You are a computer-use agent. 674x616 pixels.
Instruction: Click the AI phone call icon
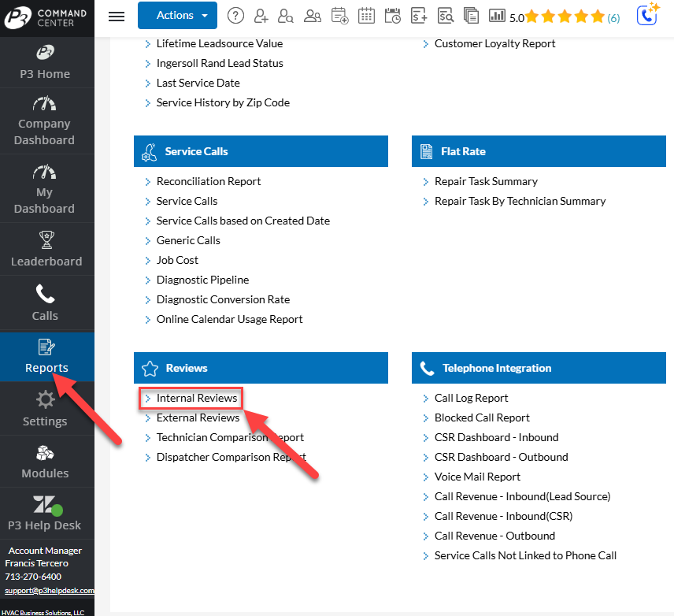pyautogui.click(x=648, y=14)
